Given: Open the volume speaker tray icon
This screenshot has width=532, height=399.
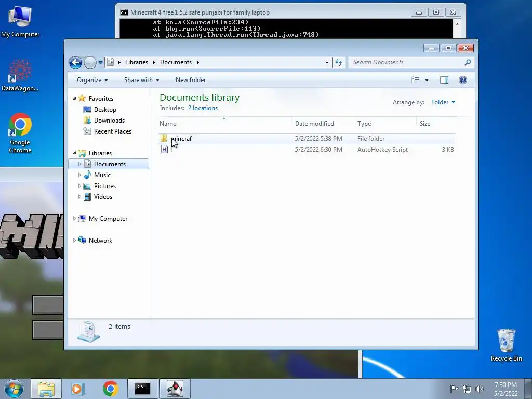Looking at the screenshot, I should (x=480, y=389).
